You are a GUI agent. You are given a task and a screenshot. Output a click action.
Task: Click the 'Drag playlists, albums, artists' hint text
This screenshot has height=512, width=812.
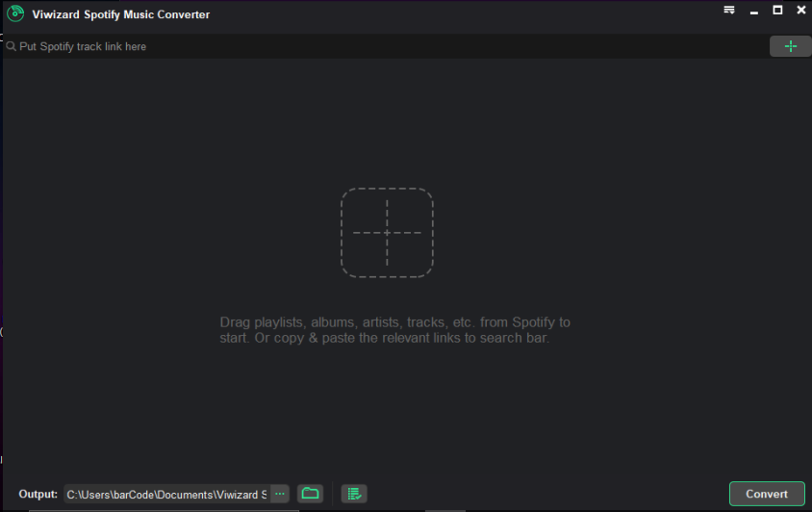point(394,330)
